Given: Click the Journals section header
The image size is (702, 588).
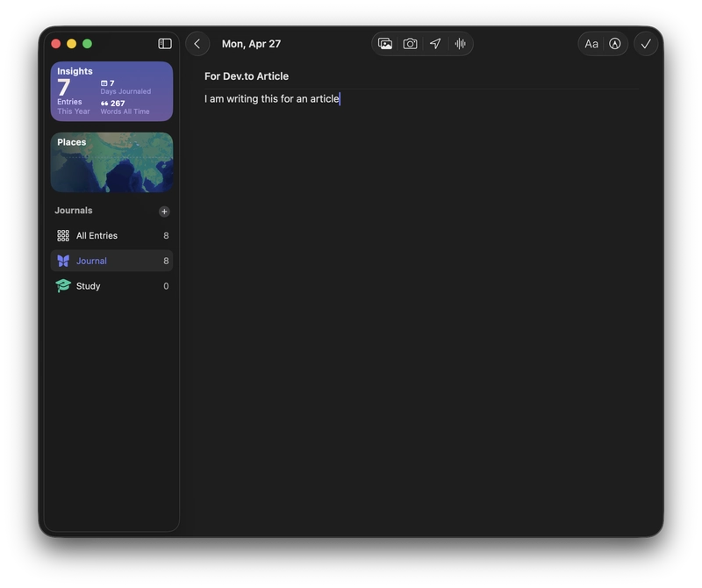Looking at the screenshot, I should (x=74, y=211).
